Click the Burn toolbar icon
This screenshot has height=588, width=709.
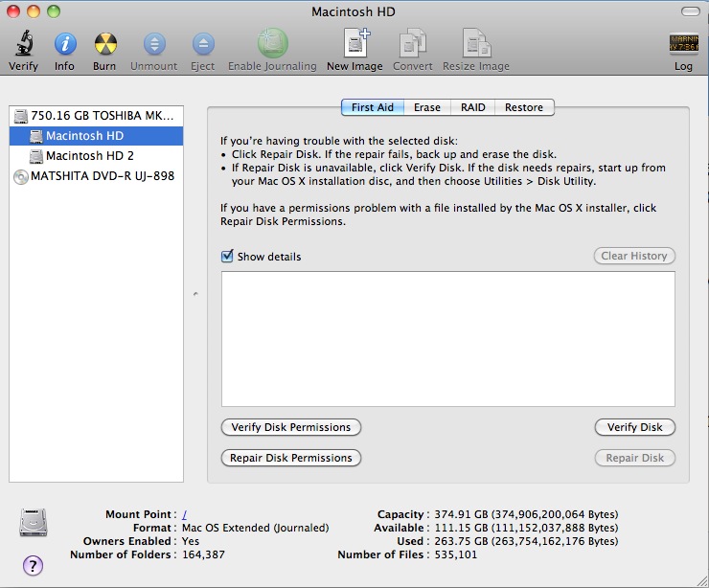[x=105, y=44]
